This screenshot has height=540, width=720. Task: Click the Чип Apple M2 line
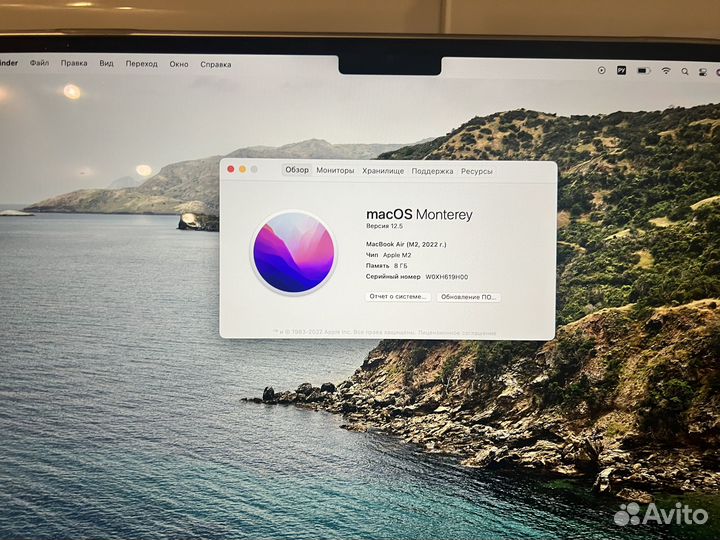(388, 255)
